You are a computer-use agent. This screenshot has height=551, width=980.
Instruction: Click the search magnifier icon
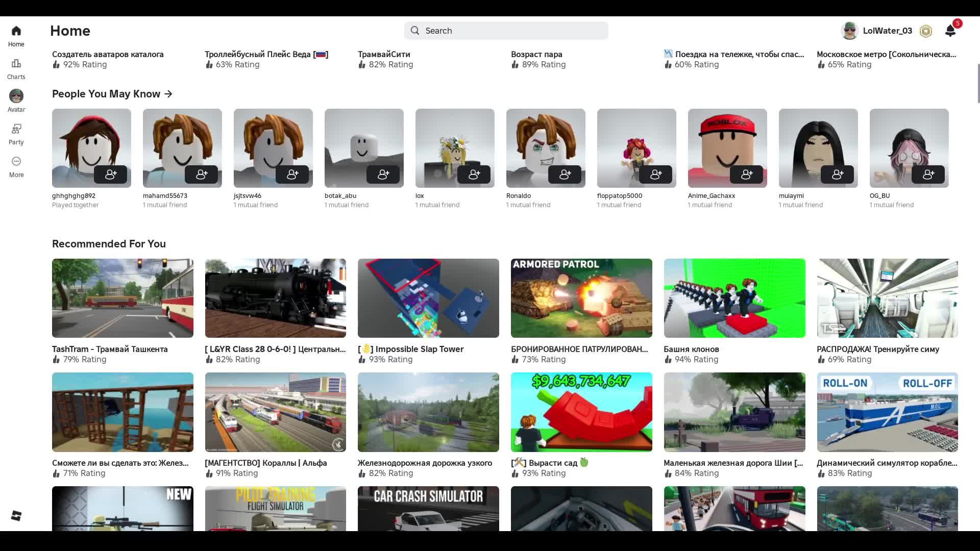[x=415, y=31]
